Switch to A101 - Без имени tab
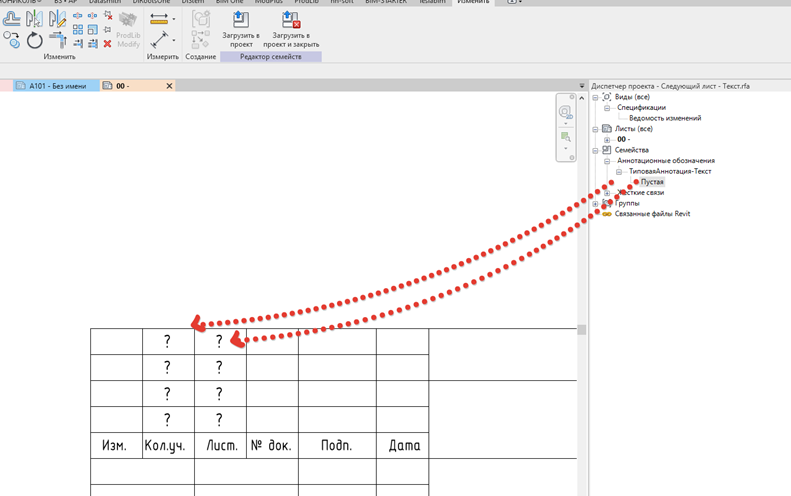The width and height of the screenshot is (791, 496). pyautogui.click(x=56, y=86)
